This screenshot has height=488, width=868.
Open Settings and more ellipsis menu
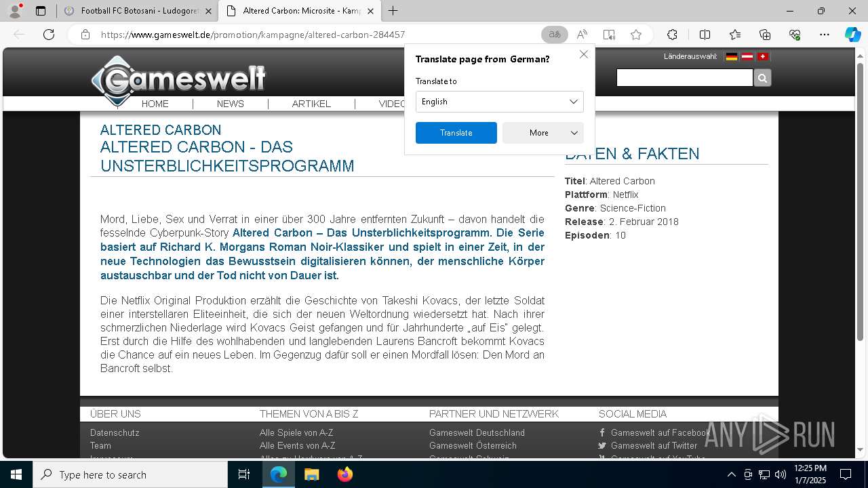825,35
